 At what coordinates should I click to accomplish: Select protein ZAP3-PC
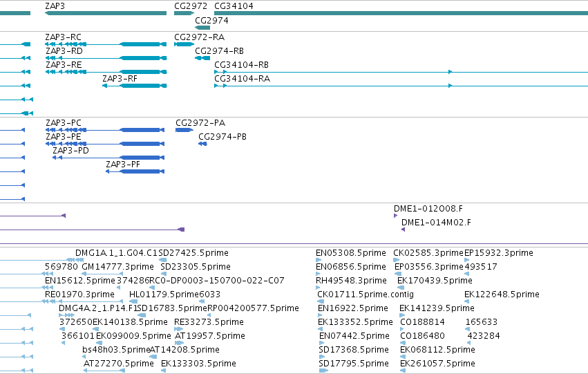click(x=64, y=122)
